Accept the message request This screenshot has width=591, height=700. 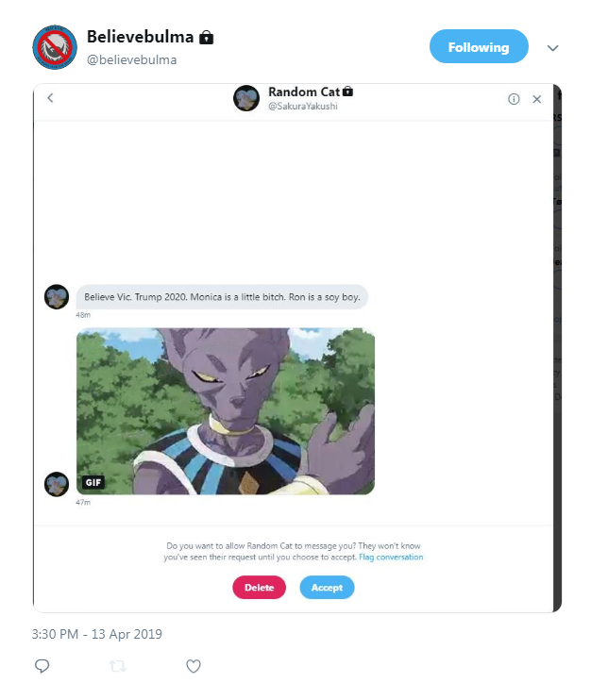(x=327, y=588)
